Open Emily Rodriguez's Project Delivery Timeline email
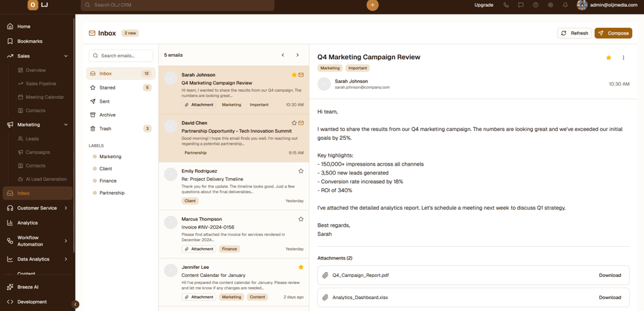Image resolution: width=644 pixels, height=311 pixels. pyautogui.click(x=234, y=186)
